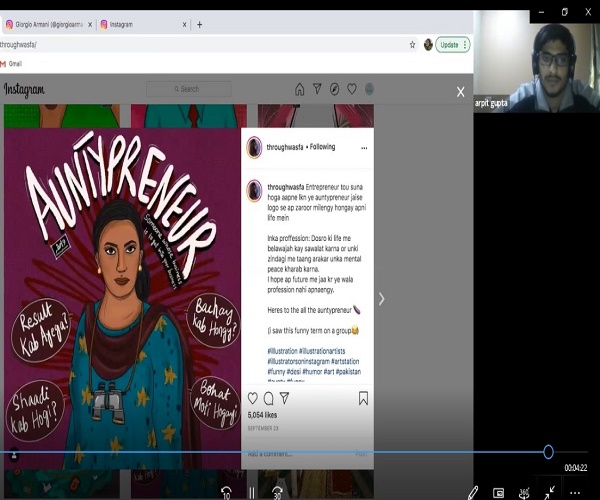Click throughwasfa username in the caption
Screen dimensions: 600x500
[x=285, y=187]
